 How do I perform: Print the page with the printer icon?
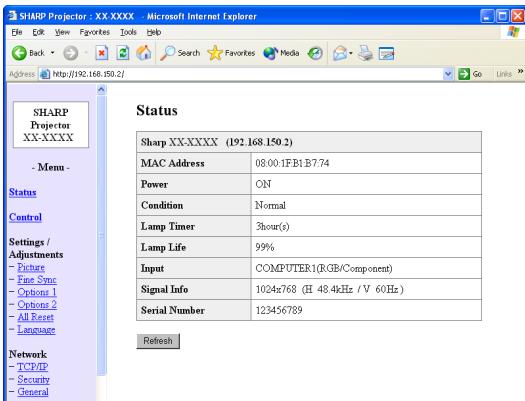(x=365, y=53)
